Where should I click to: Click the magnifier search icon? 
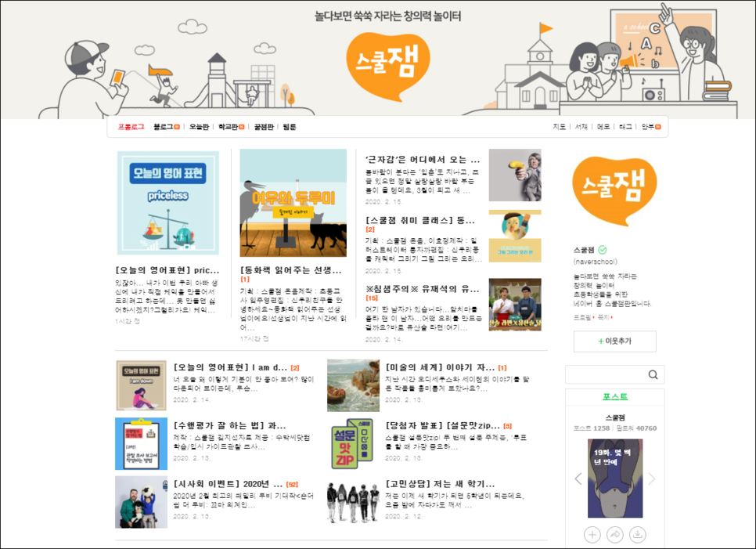pyautogui.click(x=653, y=374)
